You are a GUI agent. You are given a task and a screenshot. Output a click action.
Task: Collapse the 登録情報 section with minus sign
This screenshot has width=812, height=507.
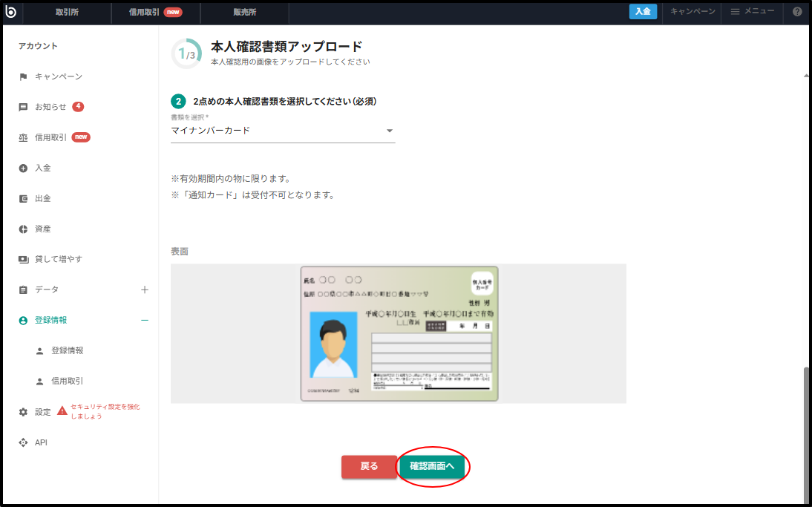144,319
